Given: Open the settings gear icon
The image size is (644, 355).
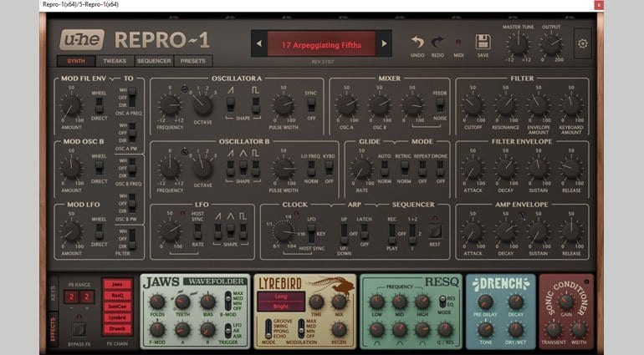Looking at the screenshot, I should pos(583,43).
